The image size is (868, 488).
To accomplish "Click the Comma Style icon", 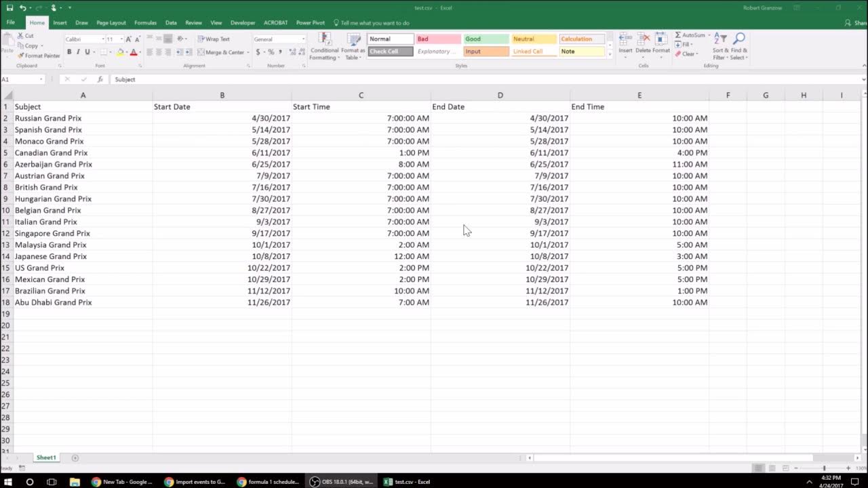I will tap(280, 52).
